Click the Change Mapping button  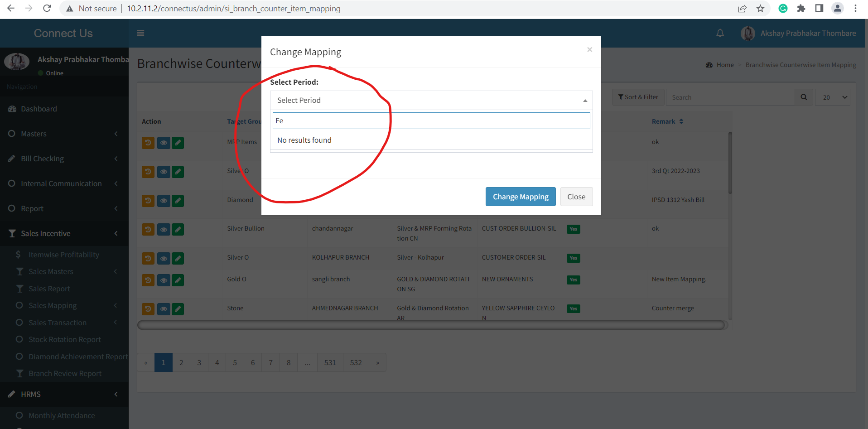pos(521,197)
